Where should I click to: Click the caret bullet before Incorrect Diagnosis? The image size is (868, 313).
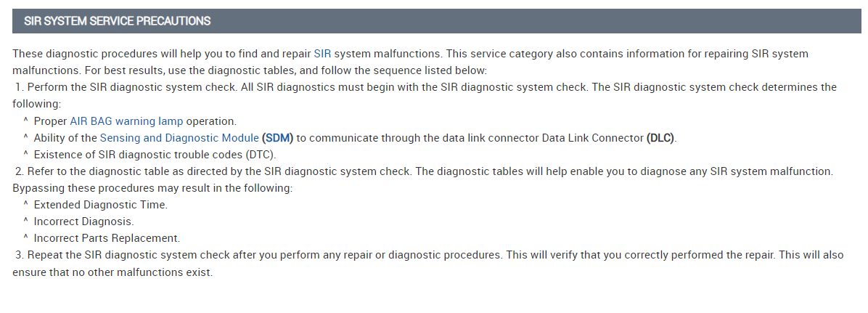[x=26, y=221]
